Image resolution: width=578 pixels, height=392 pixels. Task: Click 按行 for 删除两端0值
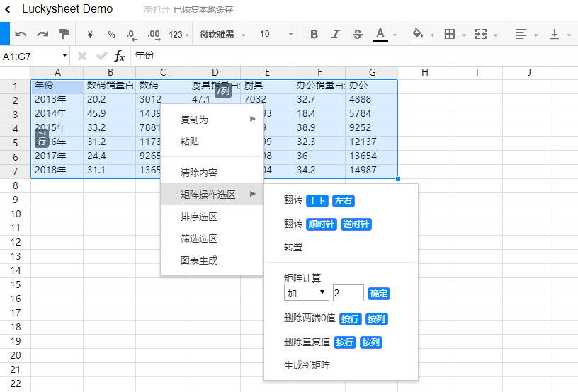pos(350,318)
